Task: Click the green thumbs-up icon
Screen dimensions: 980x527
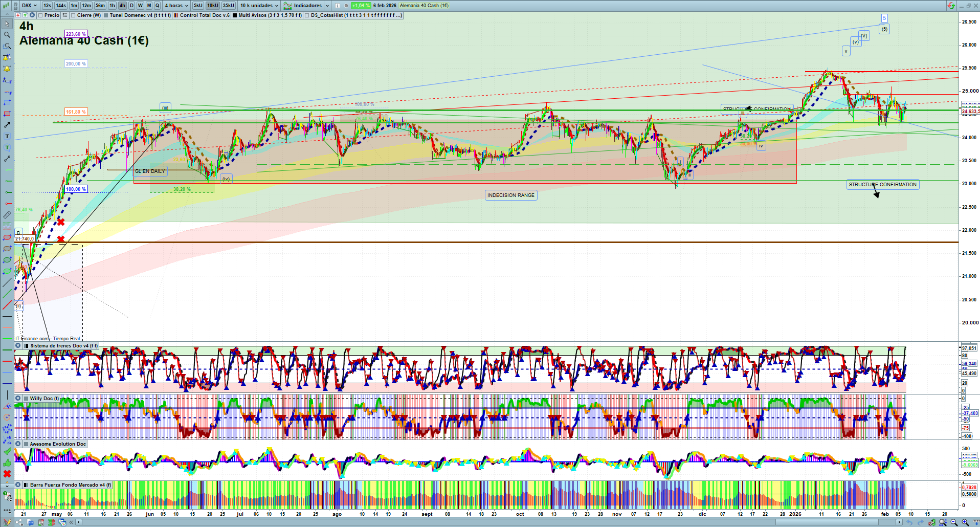Action: 7,463
